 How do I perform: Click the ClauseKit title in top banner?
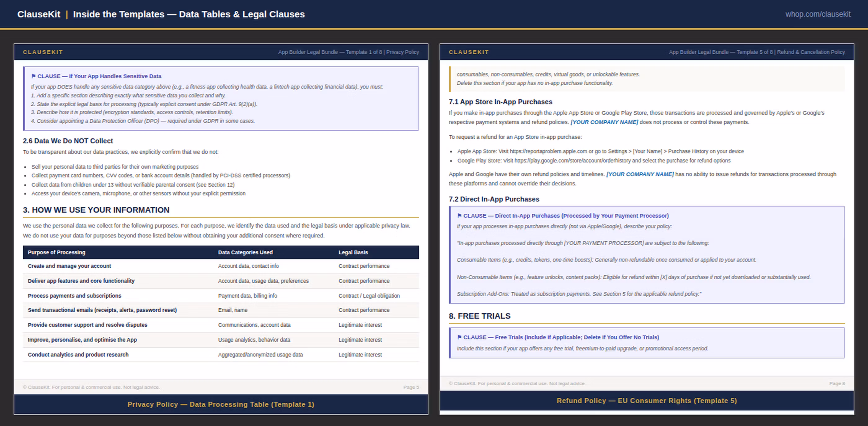39,14
